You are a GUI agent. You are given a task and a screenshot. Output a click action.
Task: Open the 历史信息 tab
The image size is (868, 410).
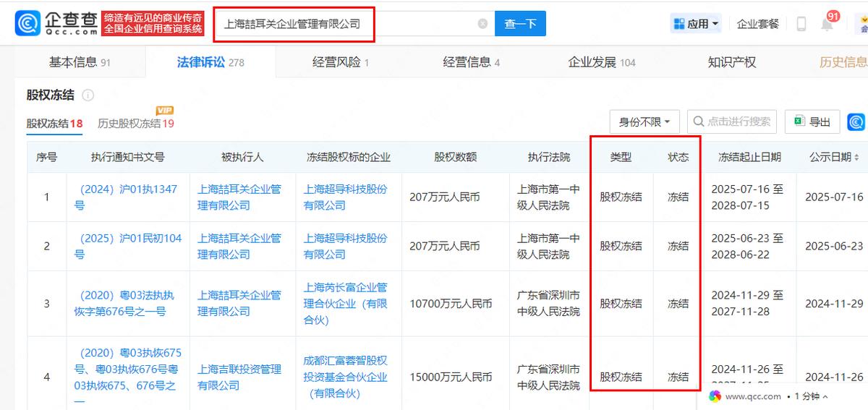pyautogui.click(x=843, y=62)
